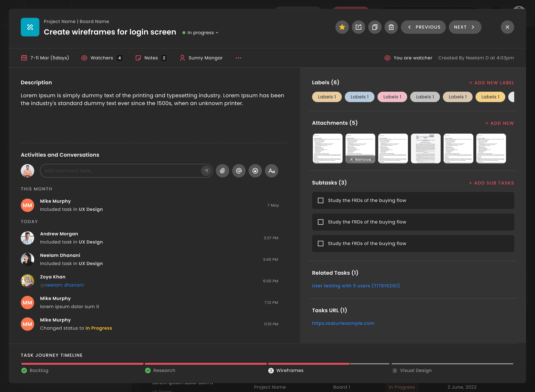This screenshot has height=392, width=535.
Task: Select the orange Labels 1 chip
Action: coord(327,97)
